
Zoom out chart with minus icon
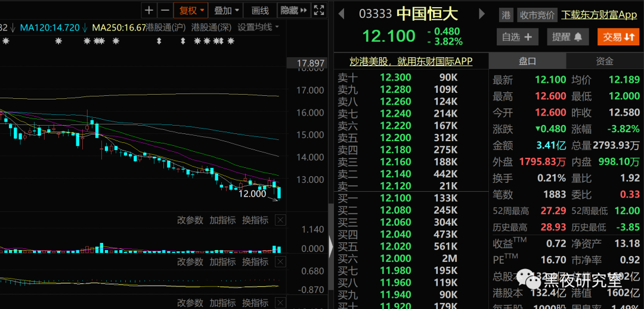click(165, 10)
